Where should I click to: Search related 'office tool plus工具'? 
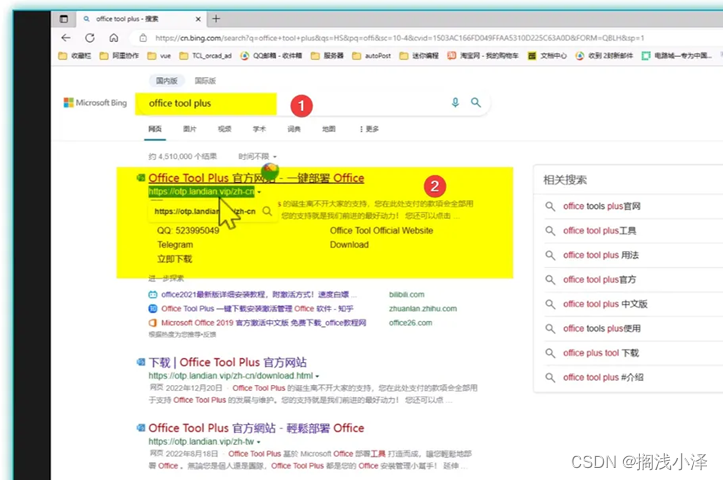pos(599,231)
